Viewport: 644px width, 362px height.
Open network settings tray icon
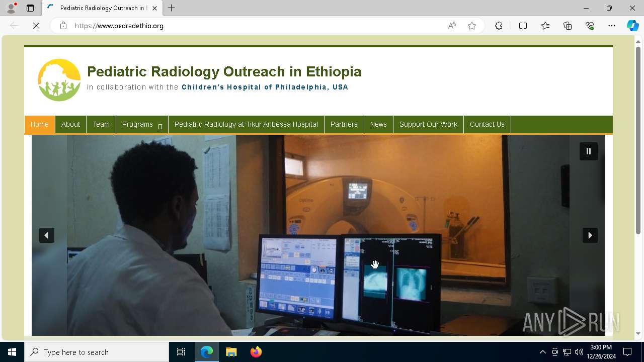pos(567,352)
